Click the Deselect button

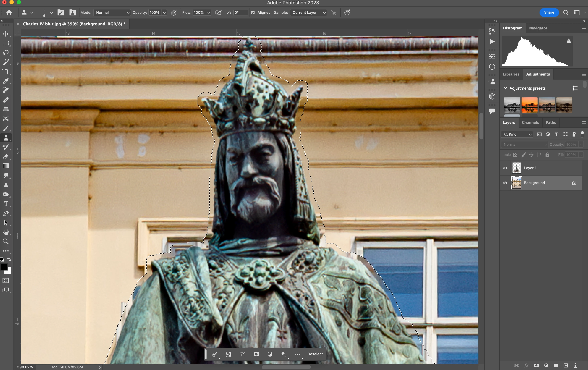click(x=315, y=354)
